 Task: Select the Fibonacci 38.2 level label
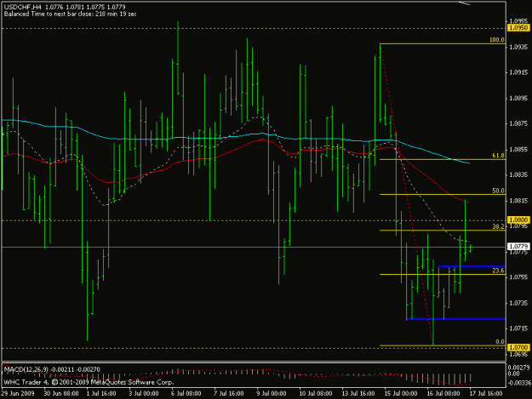click(498, 227)
